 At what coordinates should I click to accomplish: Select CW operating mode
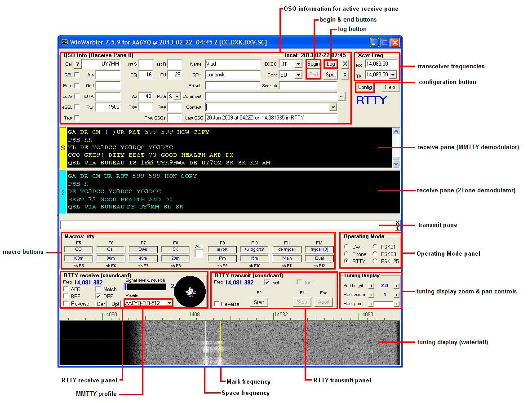pyautogui.click(x=346, y=247)
